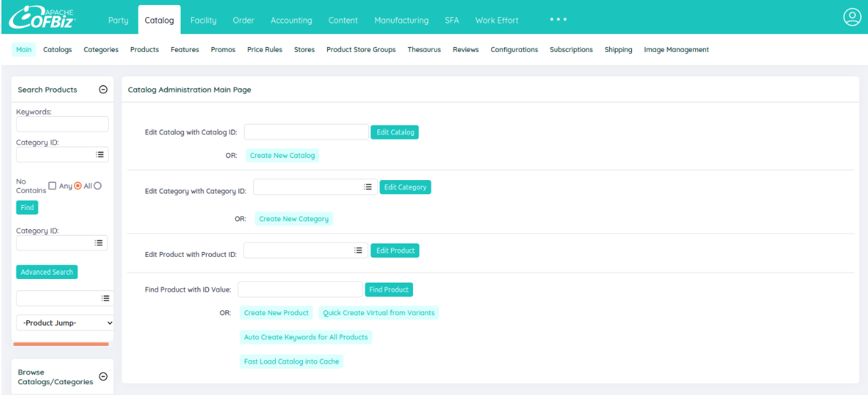
Task: Open lookup for first Category ID in Search Products
Action: 100,154
